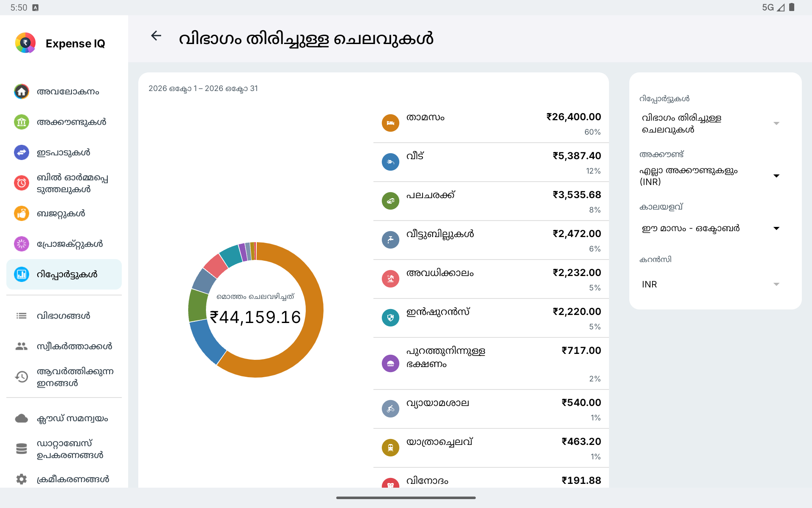
Task: Select അവലോകനം in sidebar menu
Action: point(64,91)
